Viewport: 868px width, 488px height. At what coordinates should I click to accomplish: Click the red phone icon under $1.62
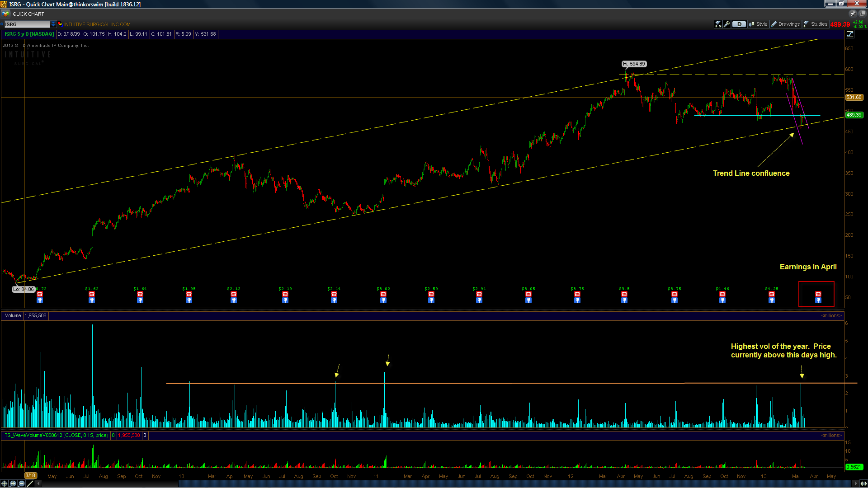coord(92,294)
